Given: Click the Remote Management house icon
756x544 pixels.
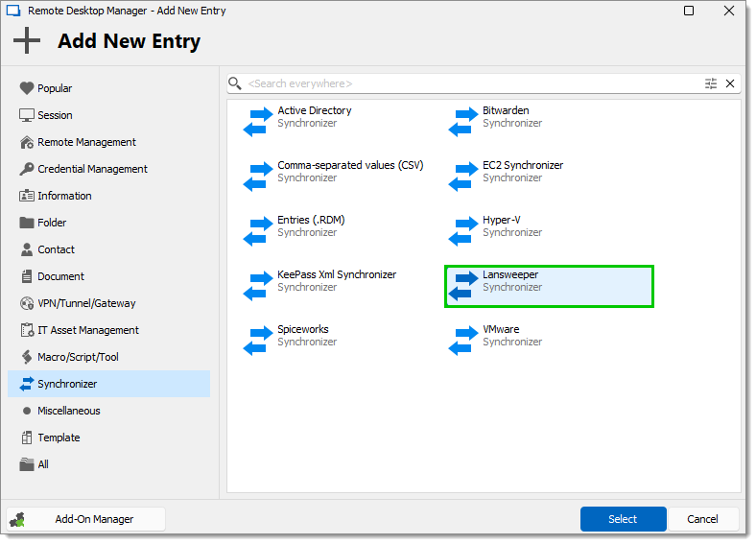Looking at the screenshot, I should coord(27,142).
